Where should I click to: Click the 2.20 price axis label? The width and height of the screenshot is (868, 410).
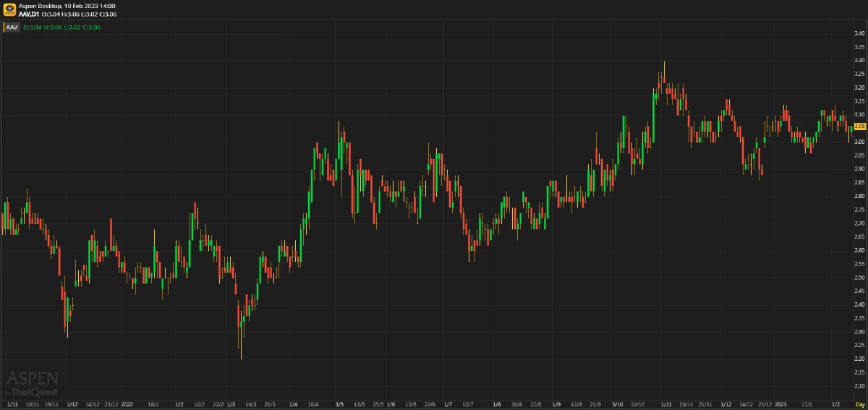tap(860, 359)
